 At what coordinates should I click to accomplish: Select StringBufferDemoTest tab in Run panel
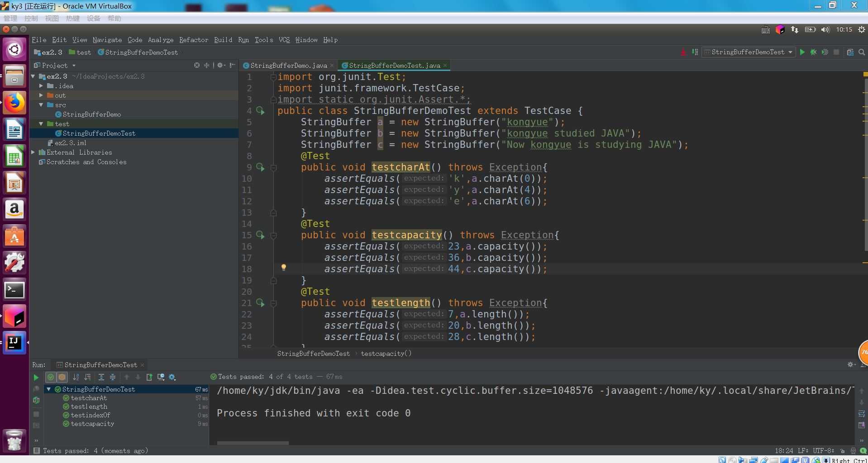pyautogui.click(x=100, y=365)
